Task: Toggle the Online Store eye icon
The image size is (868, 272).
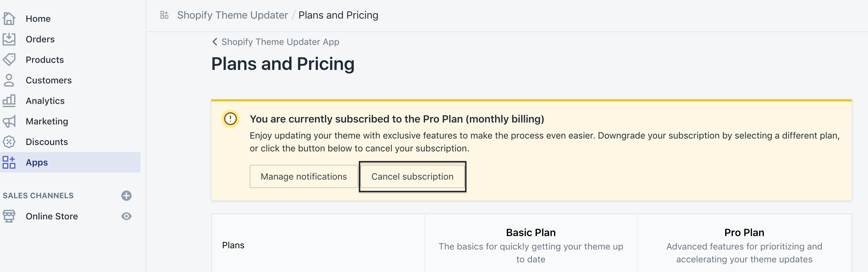Action: tap(126, 216)
